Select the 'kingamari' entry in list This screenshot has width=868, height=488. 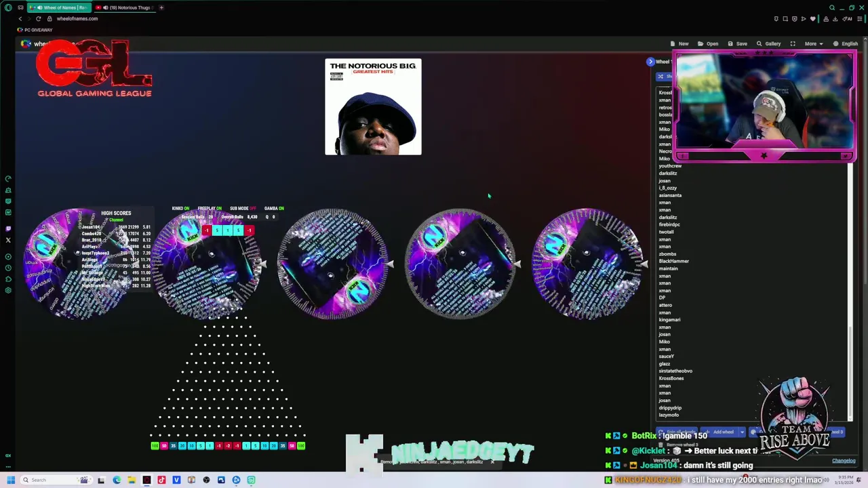pyautogui.click(x=669, y=319)
